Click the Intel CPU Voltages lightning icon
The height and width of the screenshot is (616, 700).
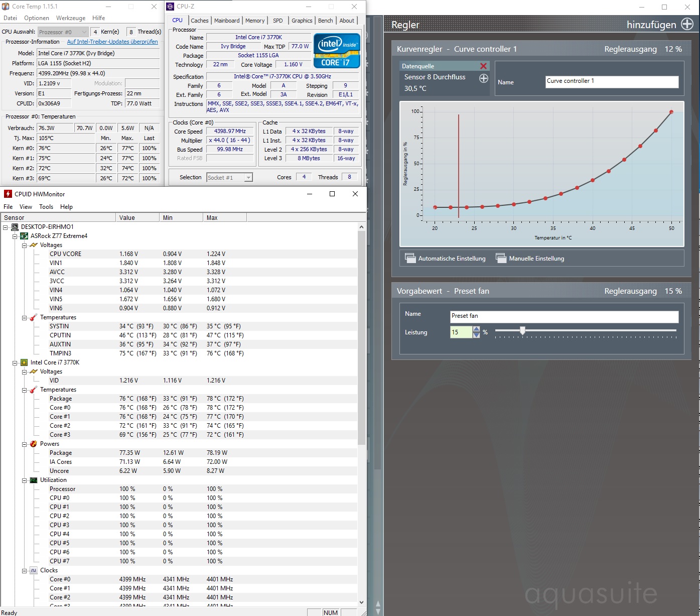34,372
